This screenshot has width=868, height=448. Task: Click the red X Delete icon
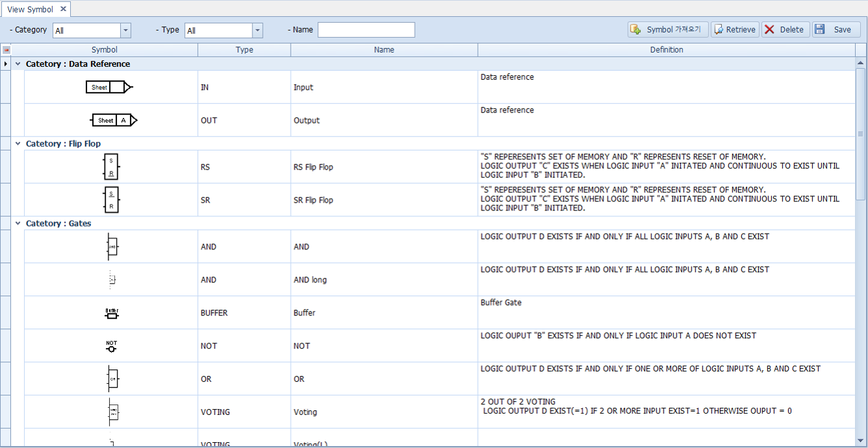tap(771, 29)
